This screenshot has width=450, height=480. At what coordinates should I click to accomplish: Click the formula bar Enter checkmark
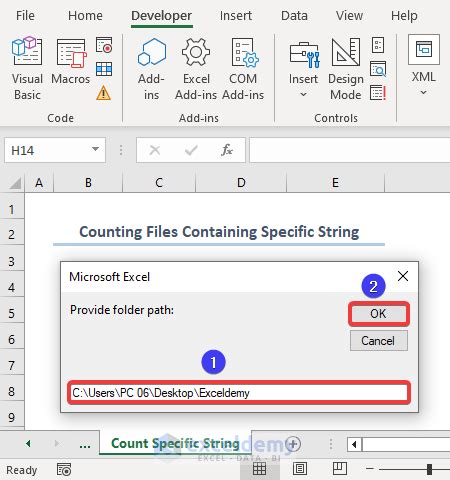pos(191,150)
